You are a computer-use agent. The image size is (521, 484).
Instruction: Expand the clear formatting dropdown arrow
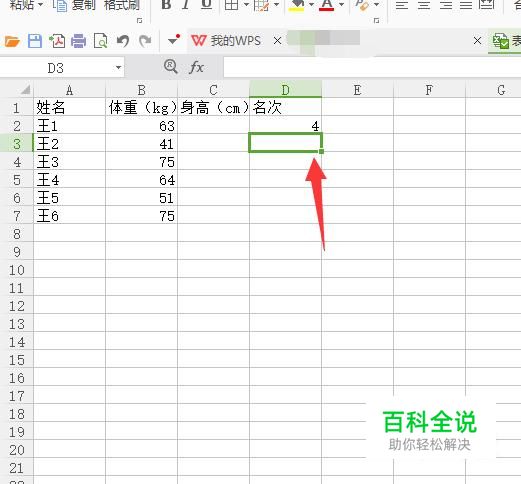(x=377, y=5)
